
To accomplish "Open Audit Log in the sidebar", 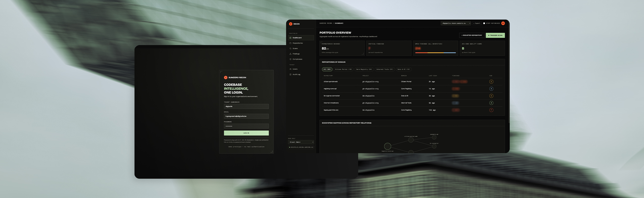I will 301,74.
